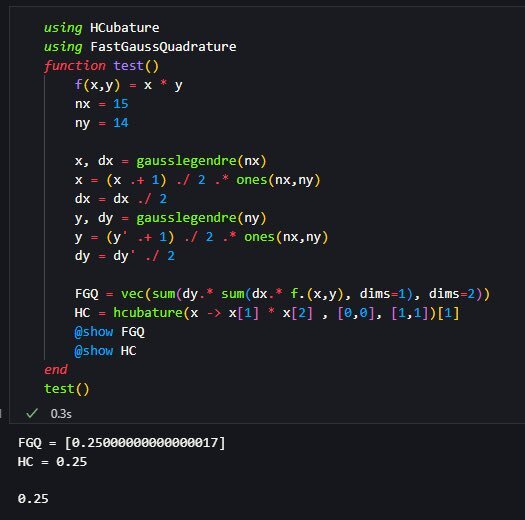Click the value 14 assigned to ny
This screenshot has height=520, width=525.
121,123
